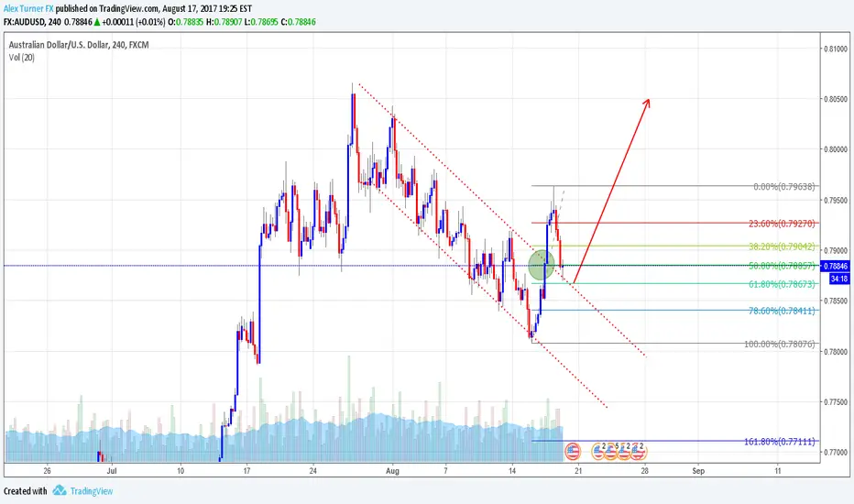Click the +0.00011 (+0.01%) change value

(134, 22)
